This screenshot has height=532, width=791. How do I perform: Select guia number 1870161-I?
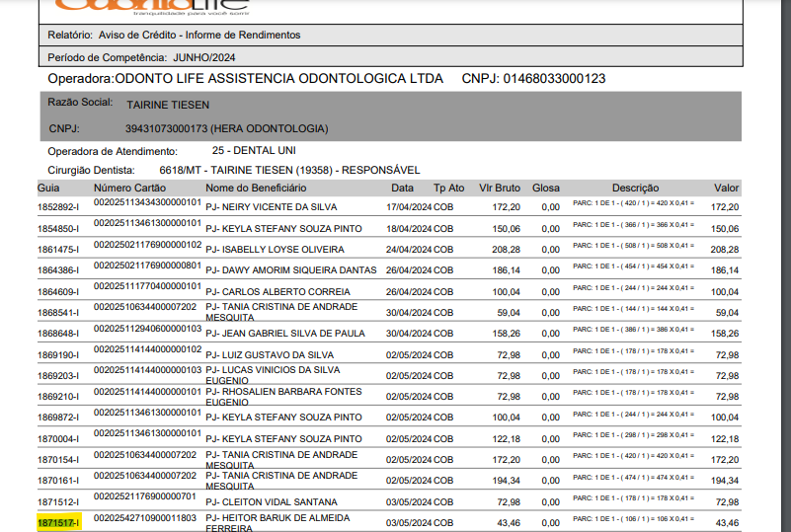[x=58, y=481]
